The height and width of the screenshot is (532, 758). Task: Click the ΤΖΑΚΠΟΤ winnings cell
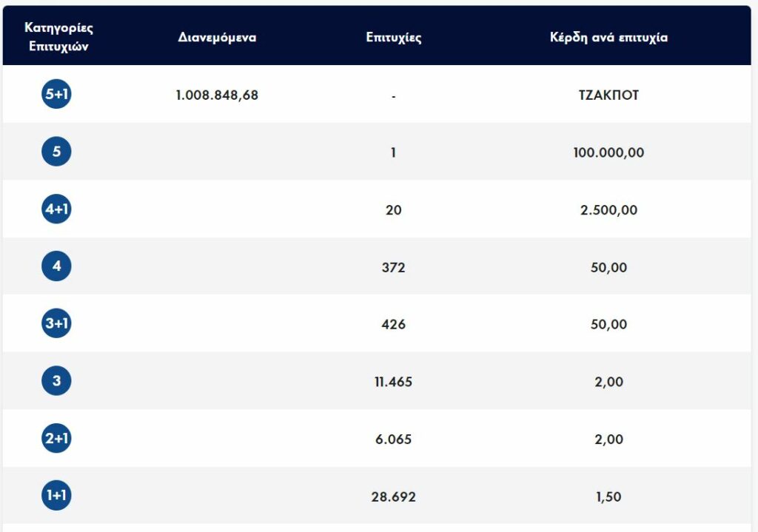click(x=608, y=95)
